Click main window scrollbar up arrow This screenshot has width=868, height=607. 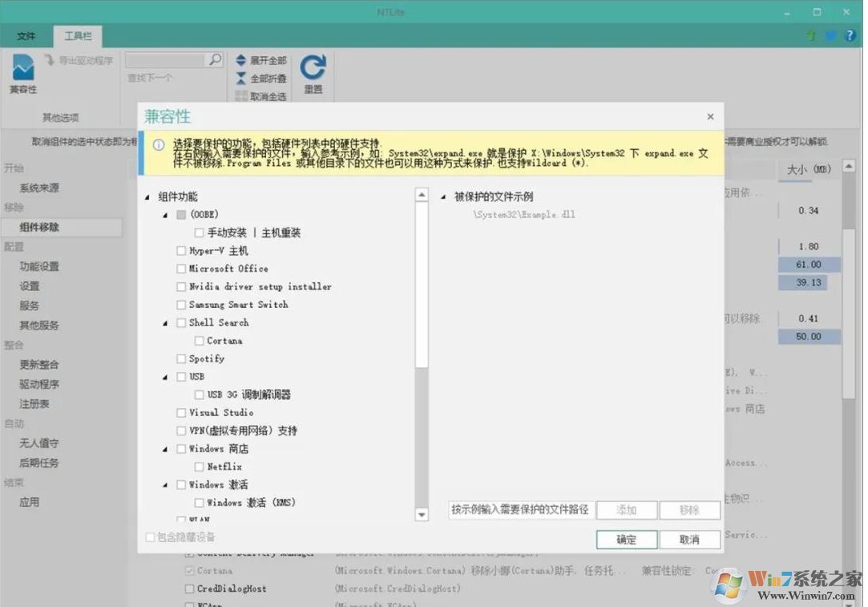(x=849, y=166)
